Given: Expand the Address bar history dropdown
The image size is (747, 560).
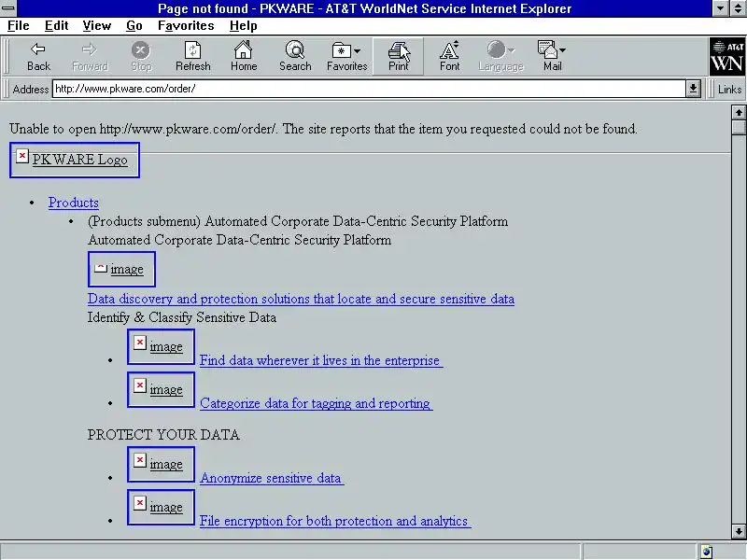Looking at the screenshot, I should click(x=693, y=89).
